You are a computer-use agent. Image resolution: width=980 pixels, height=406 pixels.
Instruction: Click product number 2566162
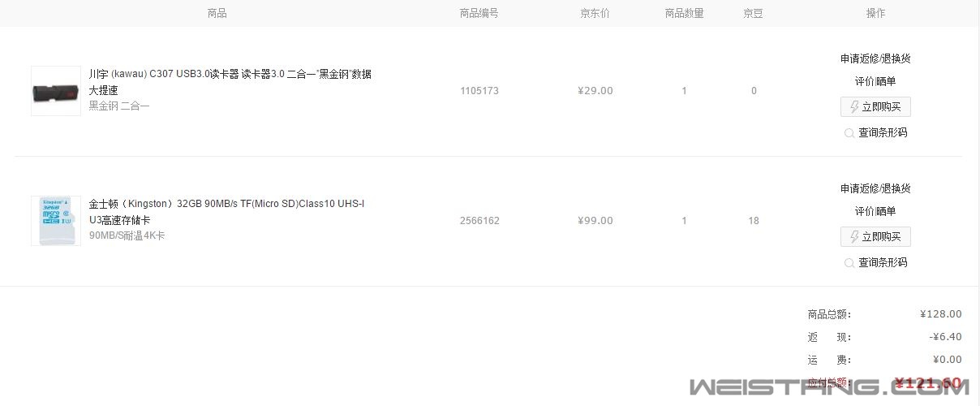pos(479,221)
